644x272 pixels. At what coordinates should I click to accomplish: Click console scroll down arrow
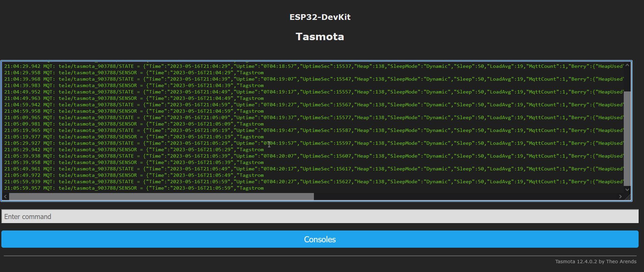627,189
